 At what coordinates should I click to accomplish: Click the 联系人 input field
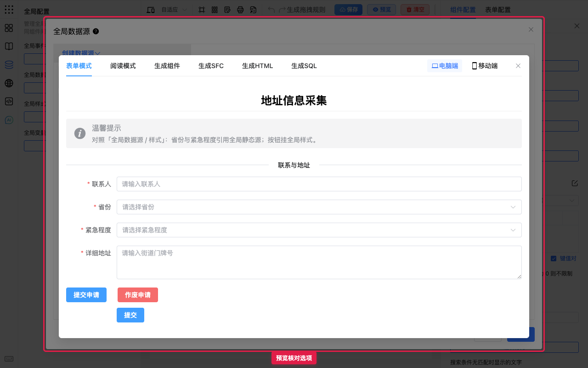[x=319, y=184]
